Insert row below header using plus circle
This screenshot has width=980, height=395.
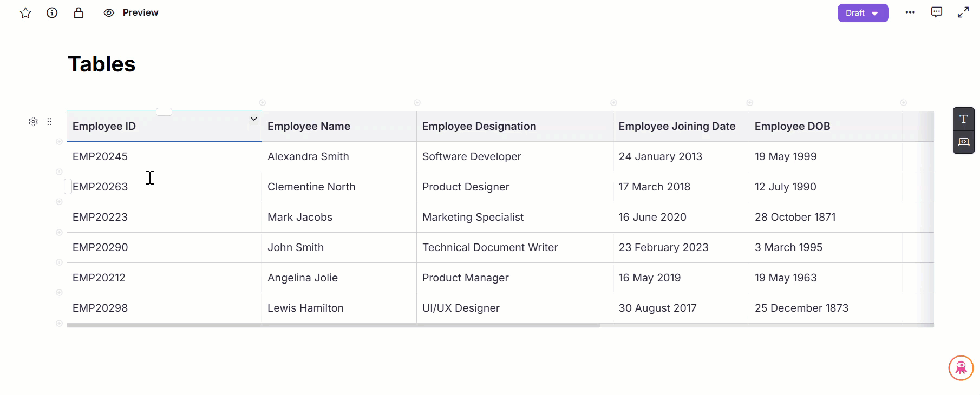pyautogui.click(x=59, y=142)
